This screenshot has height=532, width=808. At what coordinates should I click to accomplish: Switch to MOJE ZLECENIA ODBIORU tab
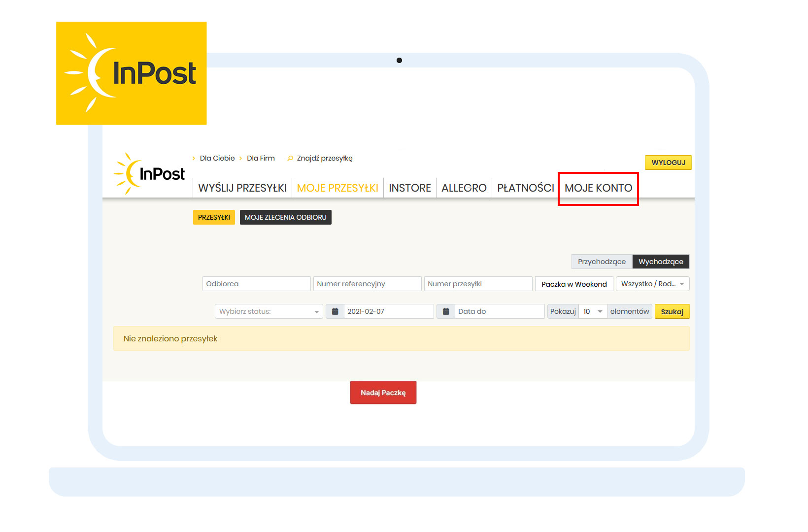(x=286, y=217)
